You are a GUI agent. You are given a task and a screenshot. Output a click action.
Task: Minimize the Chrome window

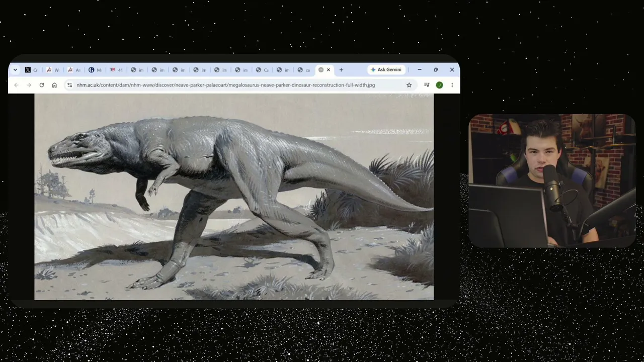coord(420,70)
